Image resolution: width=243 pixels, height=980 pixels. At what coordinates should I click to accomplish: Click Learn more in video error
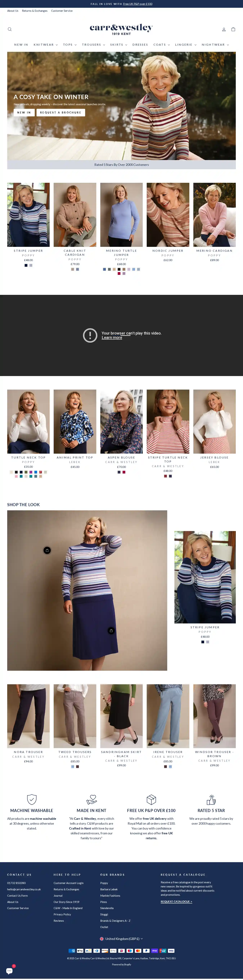coord(112,337)
